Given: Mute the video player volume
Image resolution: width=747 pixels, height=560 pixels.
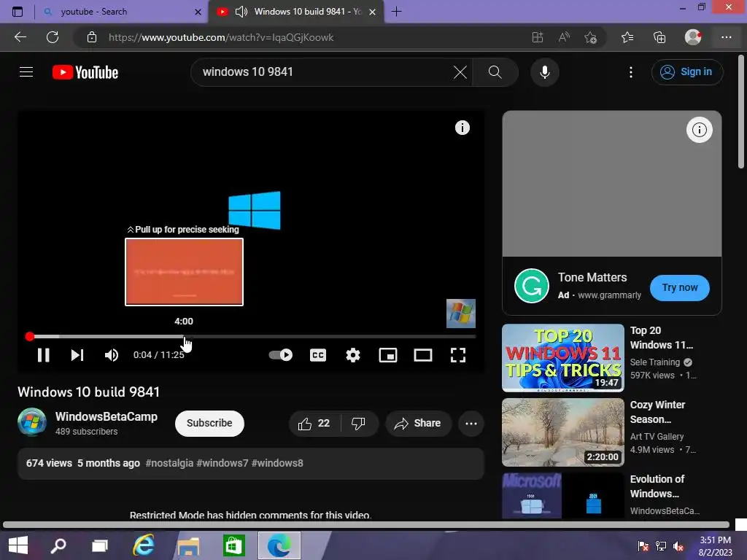Looking at the screenshot, I should [x=112, y=355].
